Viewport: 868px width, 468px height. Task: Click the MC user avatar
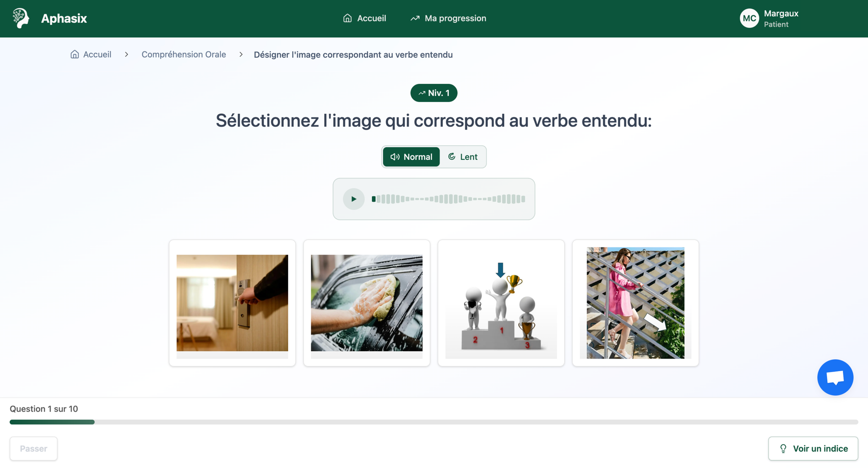pos(749,18)
